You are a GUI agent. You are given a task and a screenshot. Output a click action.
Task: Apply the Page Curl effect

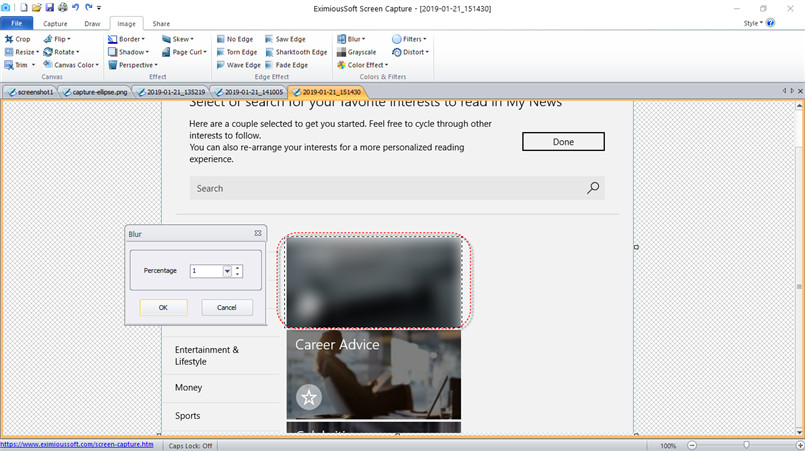(x=184, y=52)
